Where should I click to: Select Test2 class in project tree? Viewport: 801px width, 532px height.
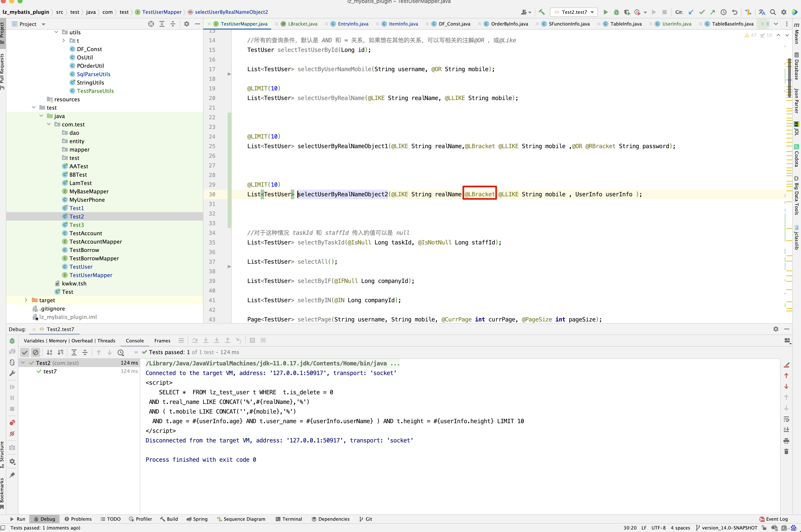(76, 216)
